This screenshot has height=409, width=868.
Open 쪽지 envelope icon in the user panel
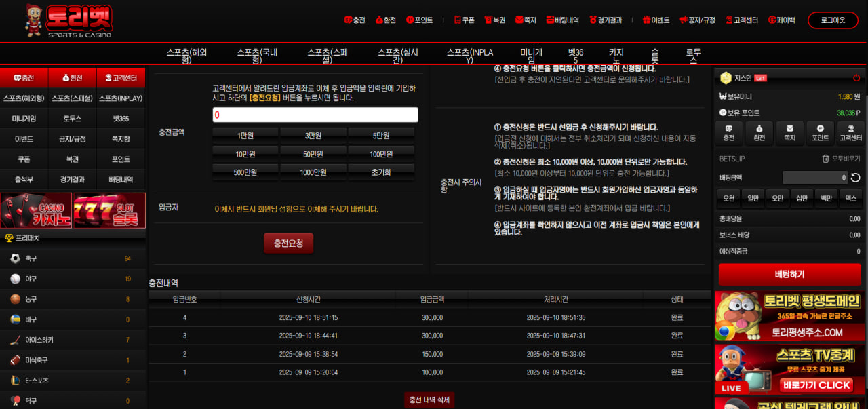click(789, 132)
